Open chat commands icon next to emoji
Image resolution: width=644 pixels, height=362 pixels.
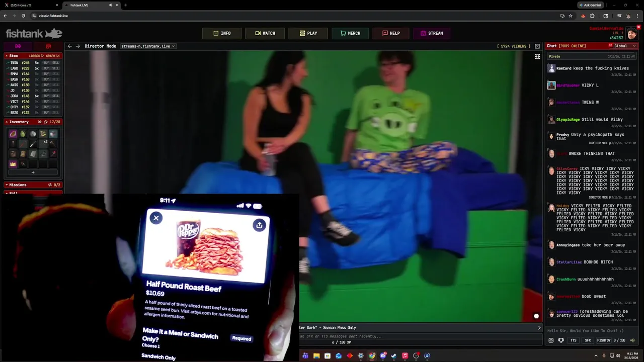[561, 340]
